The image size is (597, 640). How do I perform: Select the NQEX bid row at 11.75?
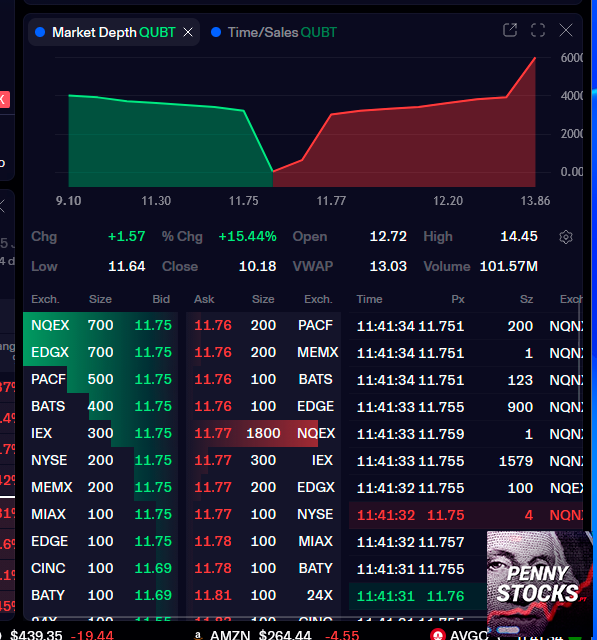(x=101, y=325)
